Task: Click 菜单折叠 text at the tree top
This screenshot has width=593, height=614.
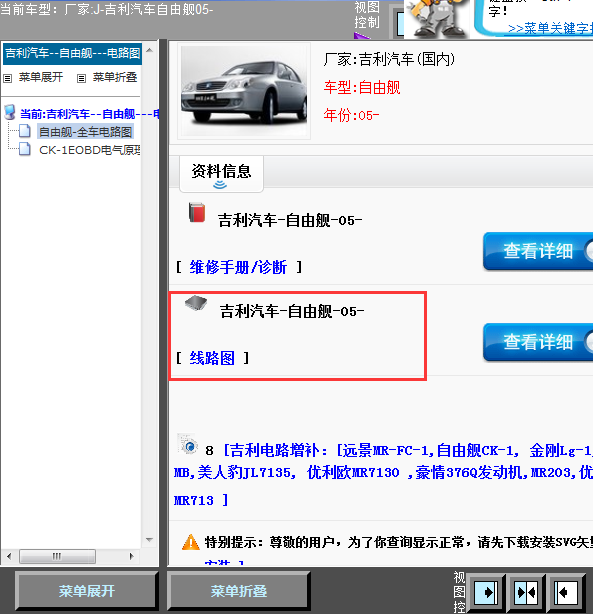Action: pos(115,77)
